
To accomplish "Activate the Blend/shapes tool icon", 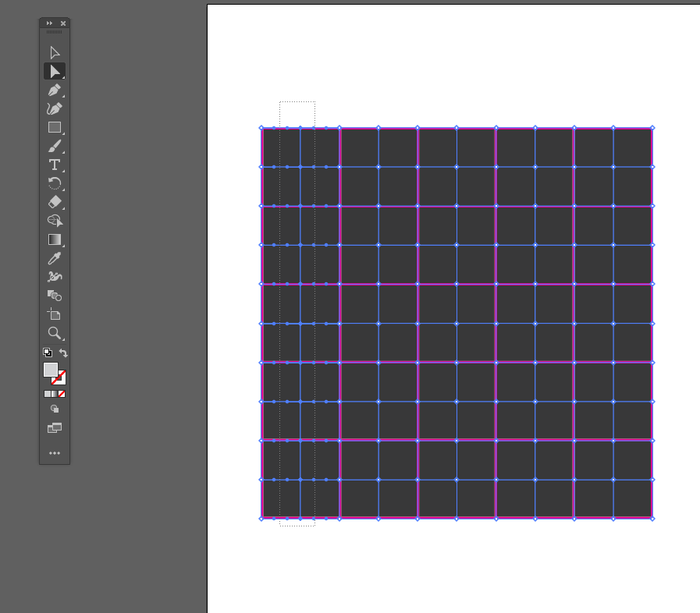I will (x=55, y=296).
